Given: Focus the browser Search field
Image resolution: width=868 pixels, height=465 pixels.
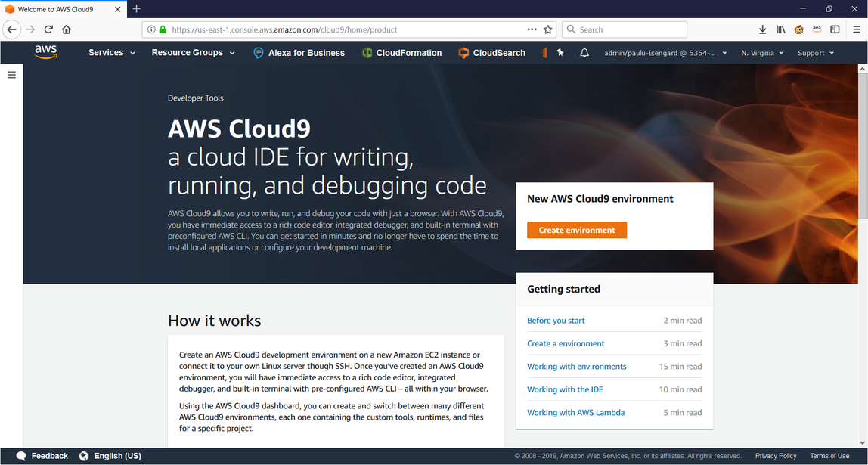Looking at the screenshot, I should pos(625,29).
